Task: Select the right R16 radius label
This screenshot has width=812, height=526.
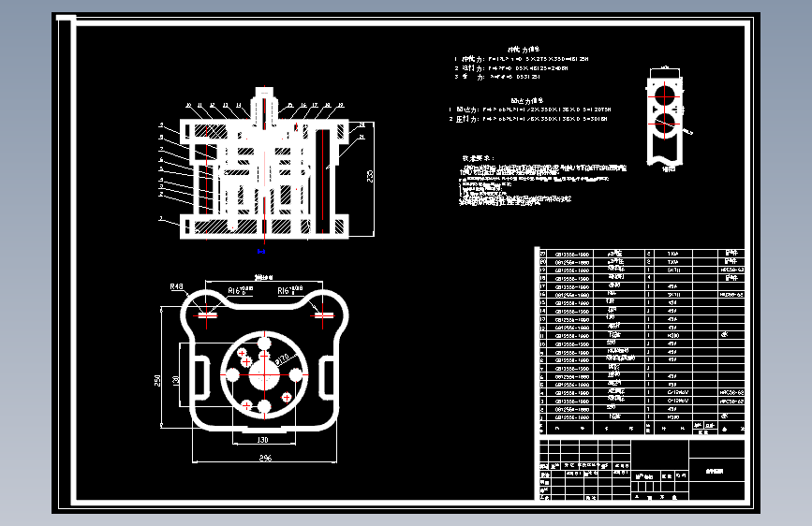Action: point(290,290)
